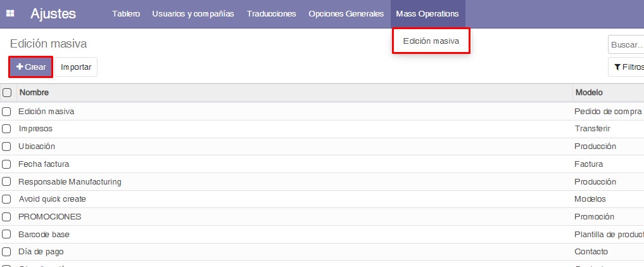This screenshot has width=644, height=267.
Task: Open the Responsable Manufacturing record
Action: click(70, 181)
